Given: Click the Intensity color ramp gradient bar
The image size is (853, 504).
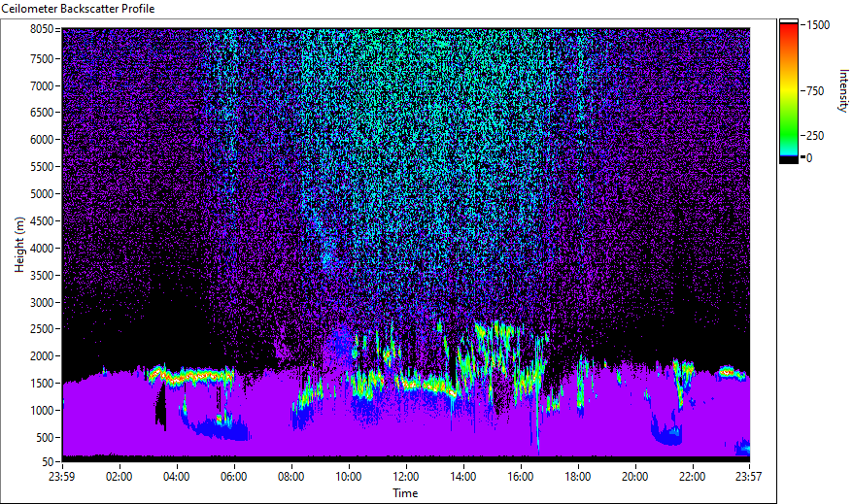Looking at the screenshot, I should click(x=788, y=89).
